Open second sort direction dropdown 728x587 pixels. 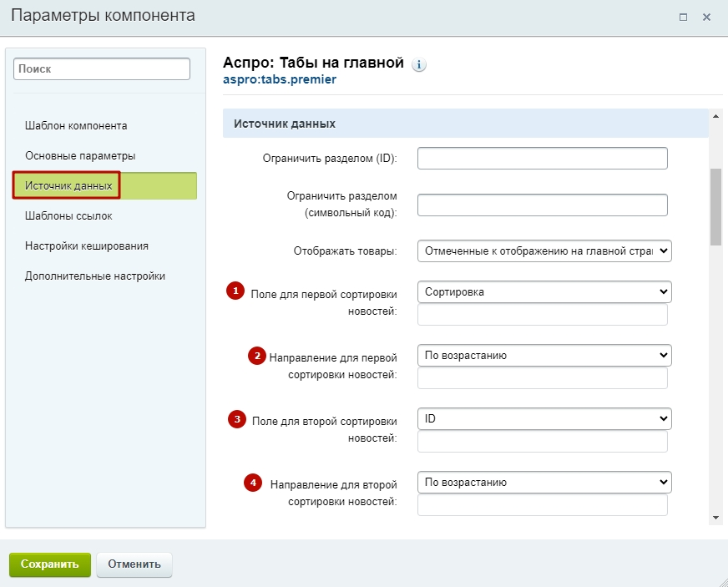coord(544,482)
